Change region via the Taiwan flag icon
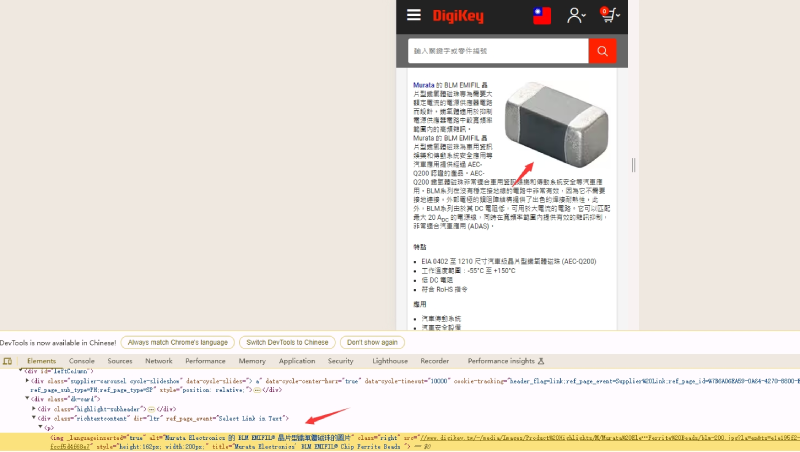 click(x=542, y=15)
